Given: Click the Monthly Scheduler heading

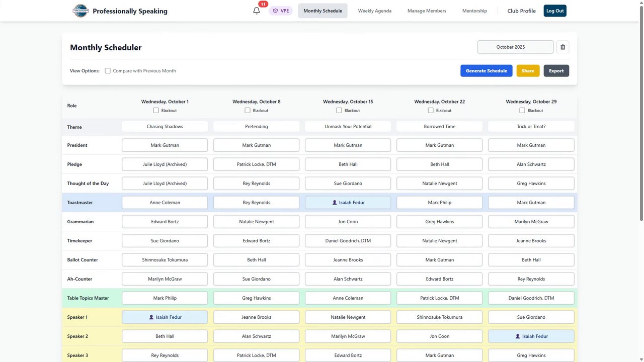Looking at the screenshot, I should point(106,48).
